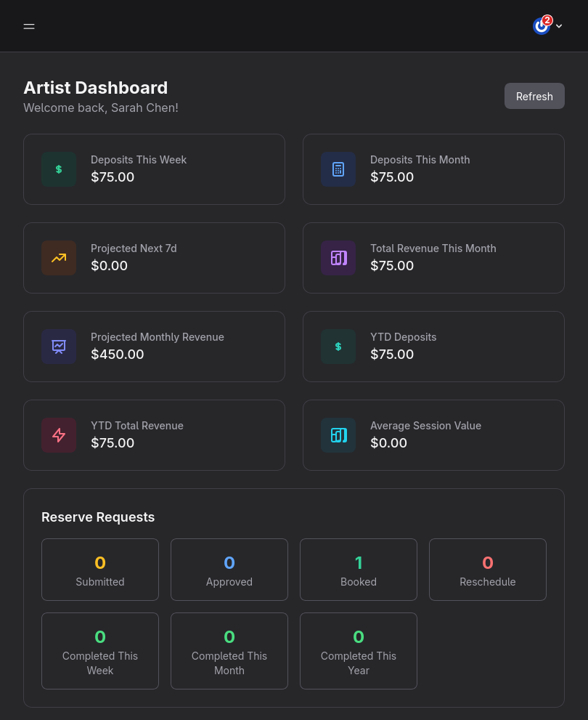Select the Completed This Month tile
588x720 pixels.
pyautogui.click(x=229, y=651)
